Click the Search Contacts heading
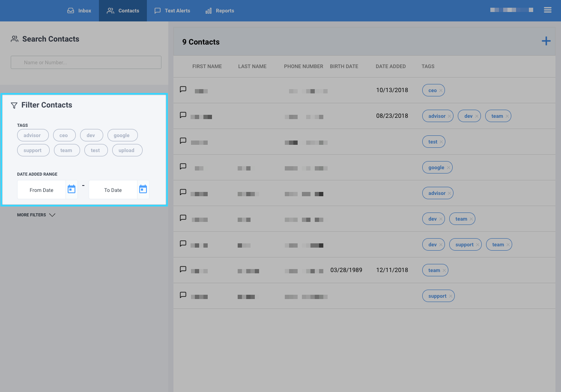561x392 pixels. [51, 39]
